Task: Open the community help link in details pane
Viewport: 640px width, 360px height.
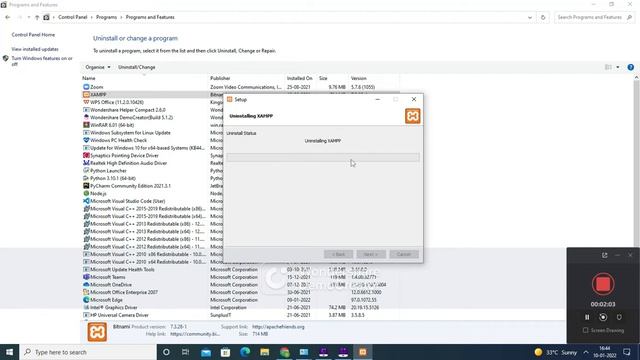Action: 195,334
